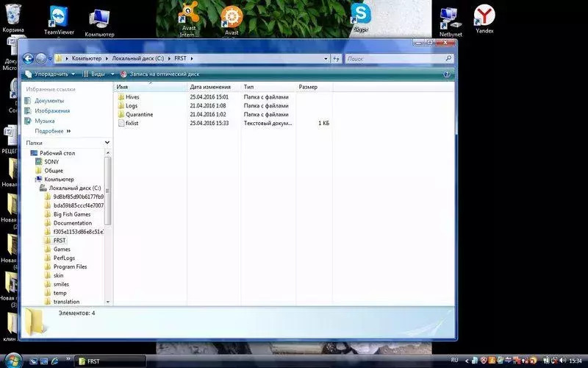Click the search magnifier icon
This screenshot has width=588, height=368.
[448, 59]
